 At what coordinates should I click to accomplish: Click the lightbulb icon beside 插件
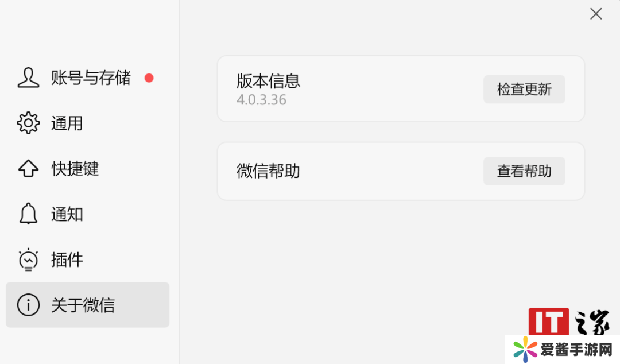pyautogui.click(x=28, y=260)
